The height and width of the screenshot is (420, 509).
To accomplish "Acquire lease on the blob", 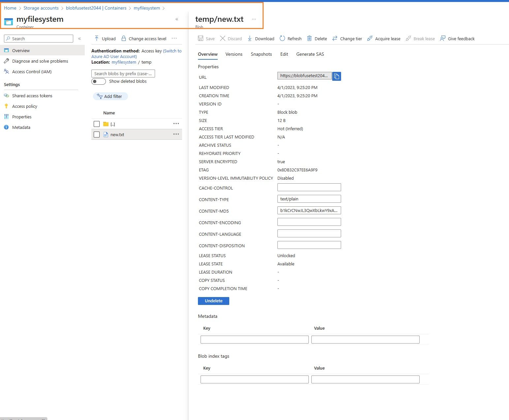I will pos(384,39).
